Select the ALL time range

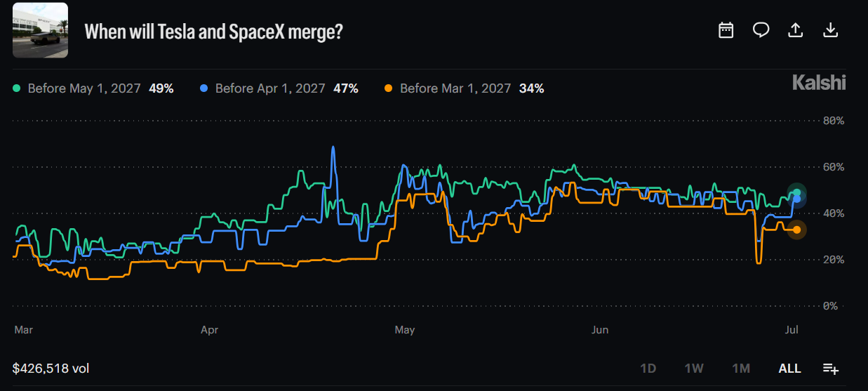click(789, 369)
